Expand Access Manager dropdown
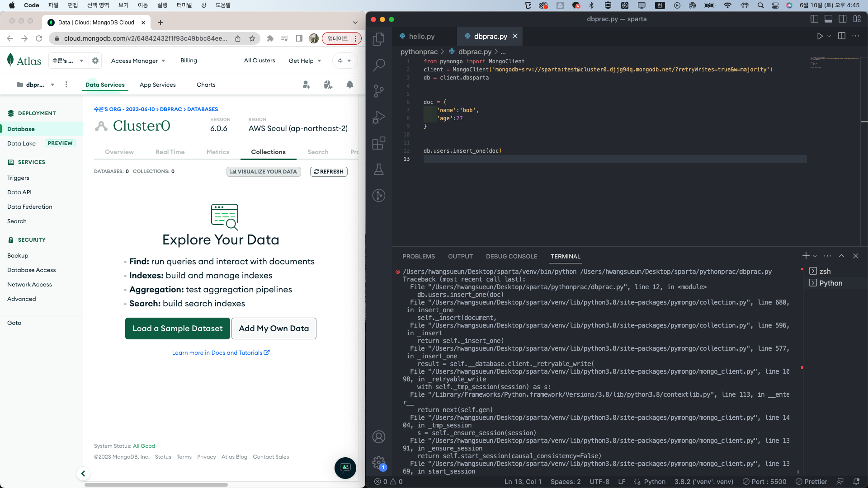Image resolution: width=868 pixels, height=488 pixels. 138,61
